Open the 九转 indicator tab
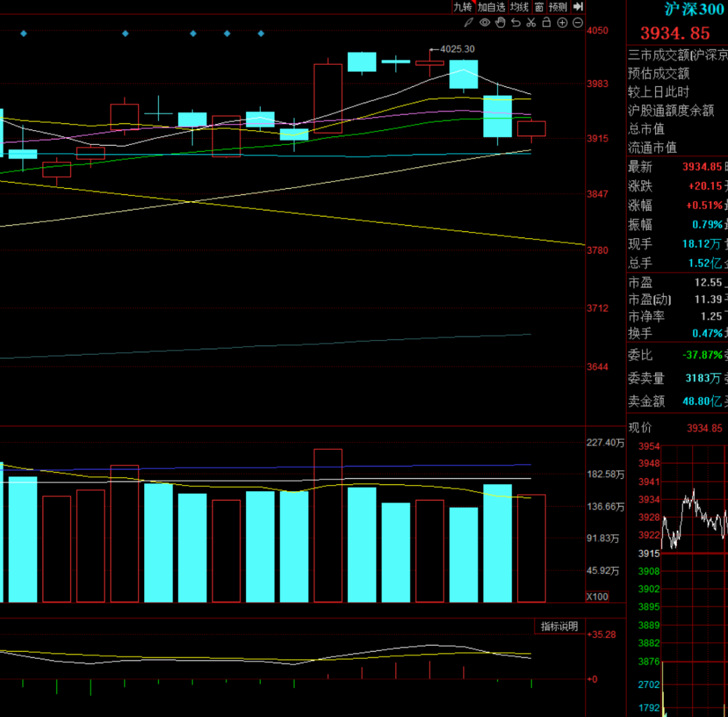Viewport: 728px width, 717px height. click(463, 7)
